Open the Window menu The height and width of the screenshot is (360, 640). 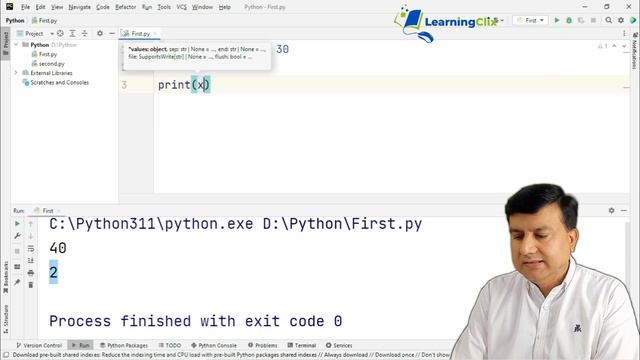202,7
